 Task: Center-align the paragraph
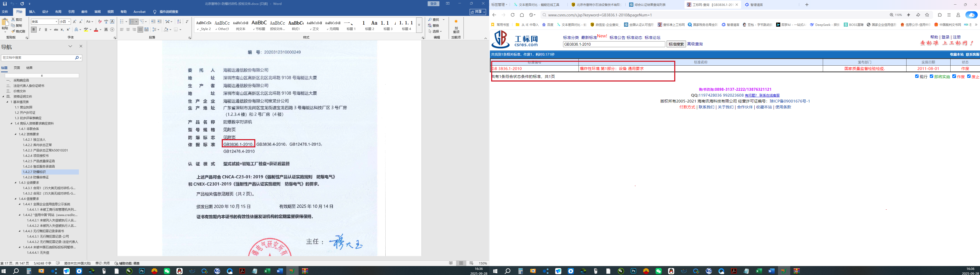click(x=128, y=29)
